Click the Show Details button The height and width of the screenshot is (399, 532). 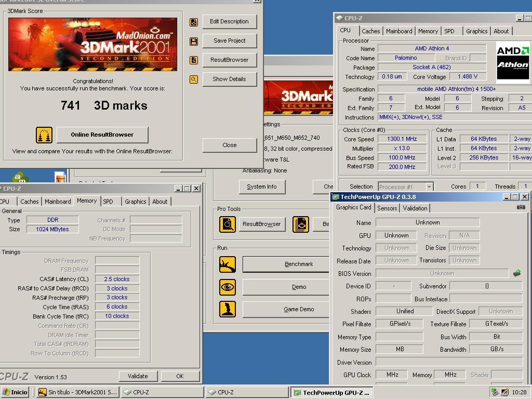pos(229,79)
